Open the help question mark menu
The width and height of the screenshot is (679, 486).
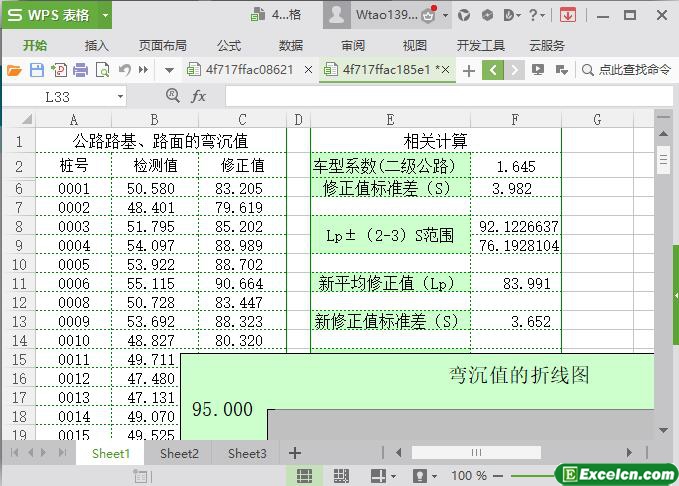click(x=537, y=15)
